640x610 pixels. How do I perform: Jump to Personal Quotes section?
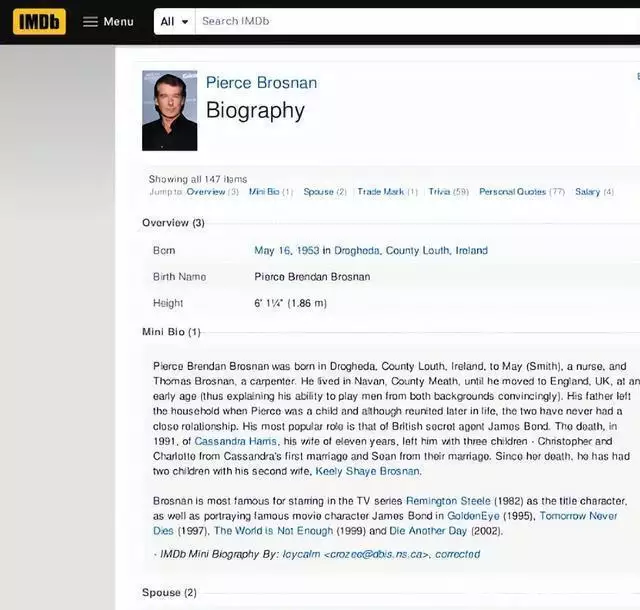[x=512, y=191]
